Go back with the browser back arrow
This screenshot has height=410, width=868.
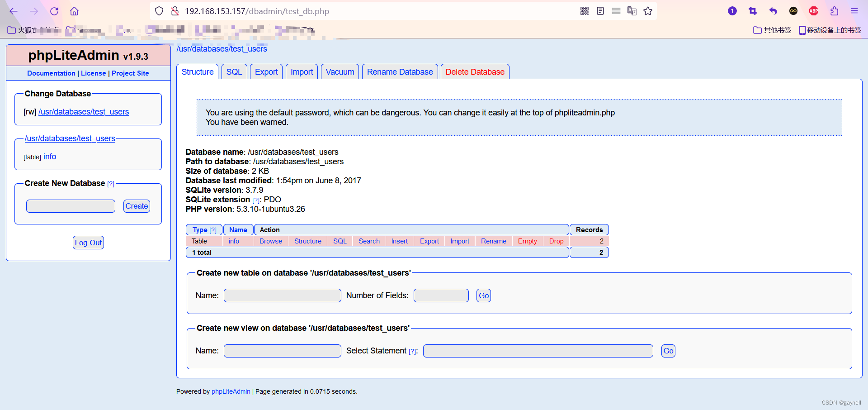pyautogui.click(x=14, y=11)
